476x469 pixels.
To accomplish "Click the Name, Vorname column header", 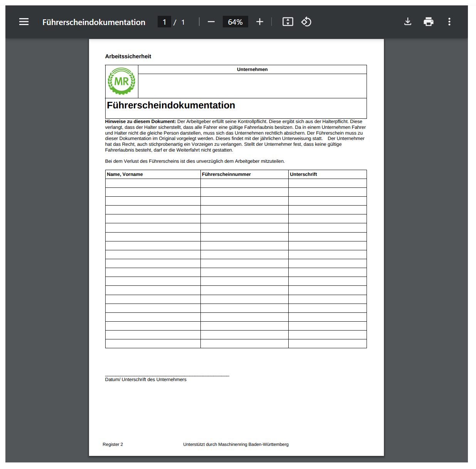I will click(125, 174).
